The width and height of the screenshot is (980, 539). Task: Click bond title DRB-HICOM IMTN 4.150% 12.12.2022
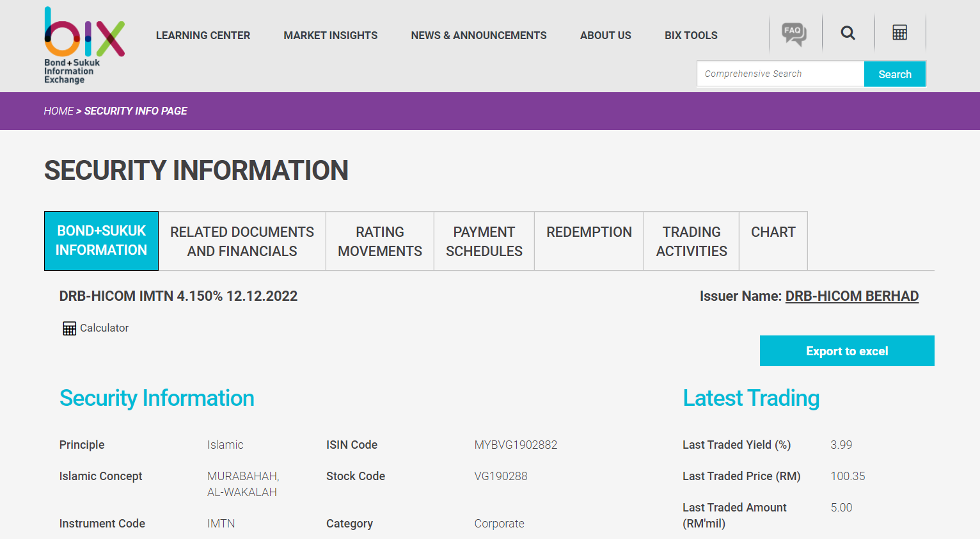(178, 296)
